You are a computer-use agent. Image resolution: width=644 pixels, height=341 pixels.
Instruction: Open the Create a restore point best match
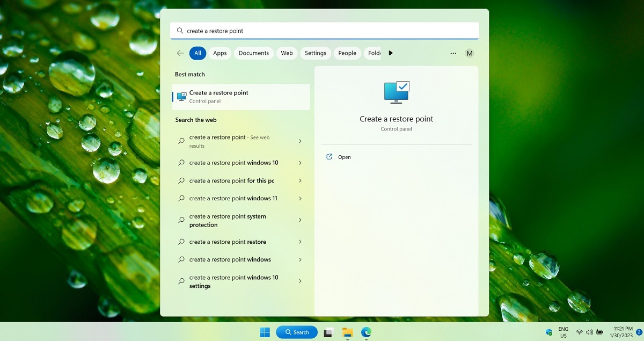point(240,97)
